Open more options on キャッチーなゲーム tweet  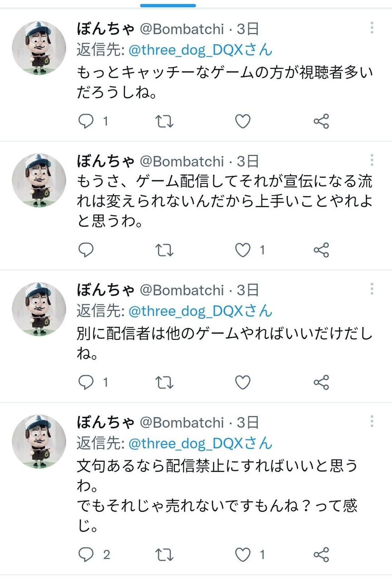(x=372, y=28)
